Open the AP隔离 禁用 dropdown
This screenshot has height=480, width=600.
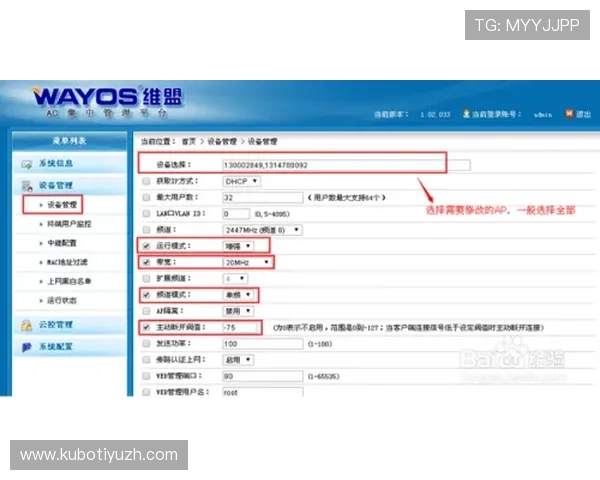pyautogui.click(x=238, y=311)
